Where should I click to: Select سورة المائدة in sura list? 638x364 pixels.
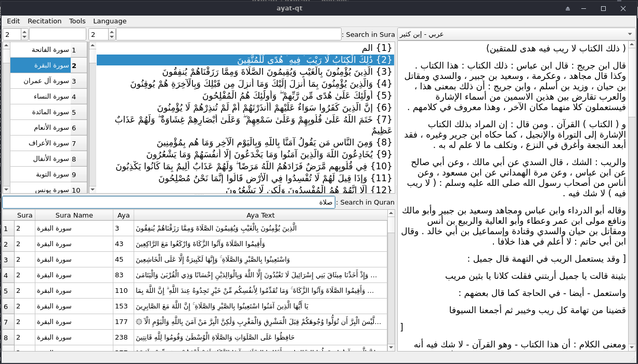(x=48, y=112)
